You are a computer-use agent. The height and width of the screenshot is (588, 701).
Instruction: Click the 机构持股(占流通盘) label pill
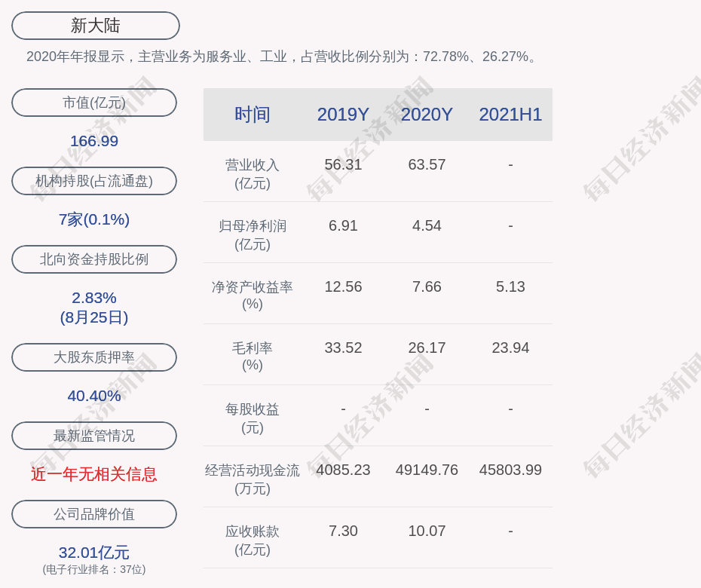click(x=94, y=181)
